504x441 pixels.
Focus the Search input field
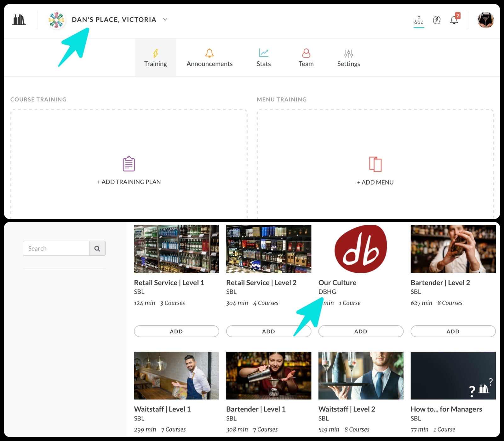pyautogui.click(x=56, y=249)
